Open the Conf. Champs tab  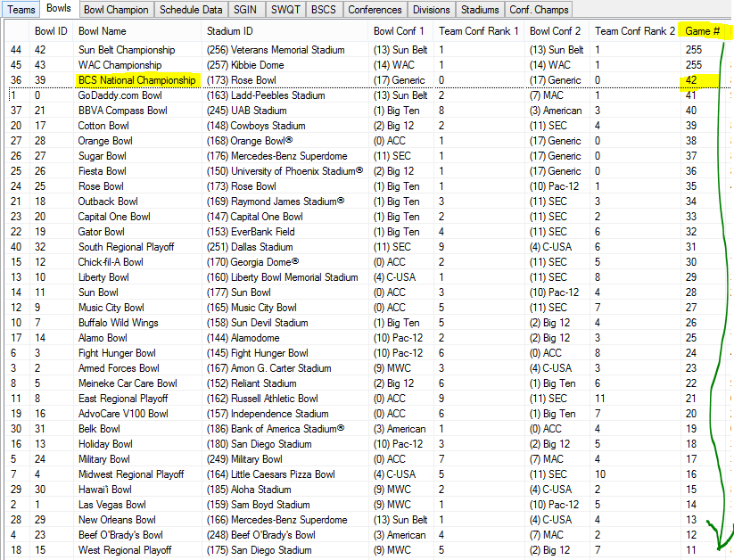tap(538, 9)
